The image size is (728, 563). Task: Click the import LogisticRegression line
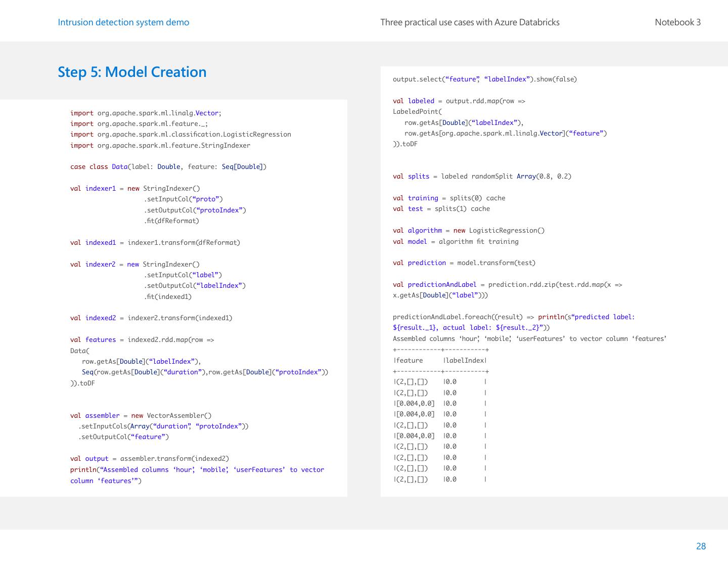tap(180, 135)
